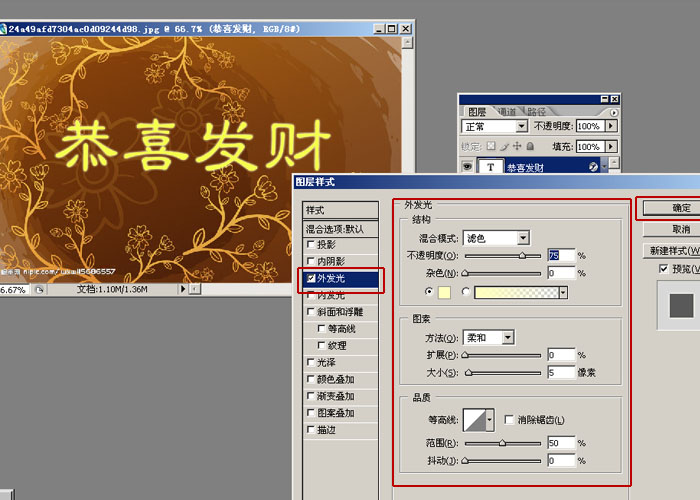
Task: Click the 取消 cancel button
Action: point(671,229)
